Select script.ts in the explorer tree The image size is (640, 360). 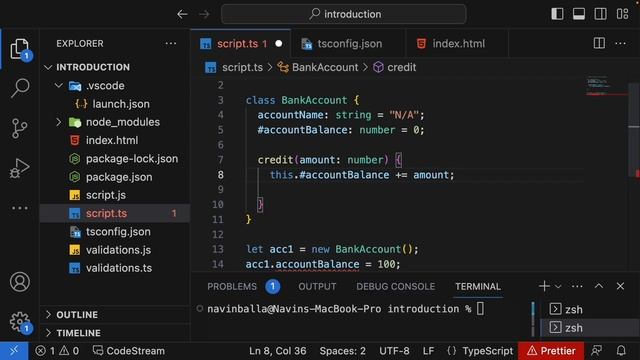click(x=115, y=213)
